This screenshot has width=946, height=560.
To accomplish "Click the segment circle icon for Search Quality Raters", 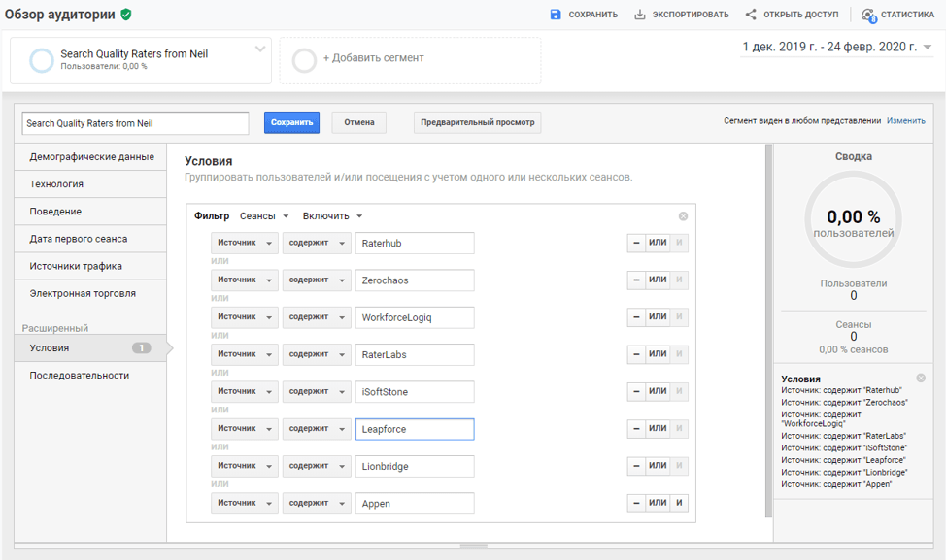I will 42,60.
